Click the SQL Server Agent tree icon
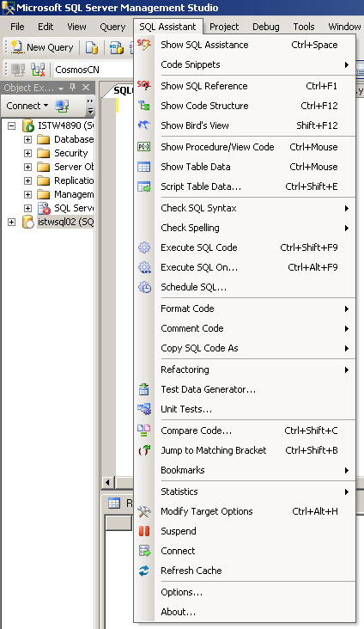The width and height of the screenshot is (364, 629). pyautogui.click(x=44, y=208)
